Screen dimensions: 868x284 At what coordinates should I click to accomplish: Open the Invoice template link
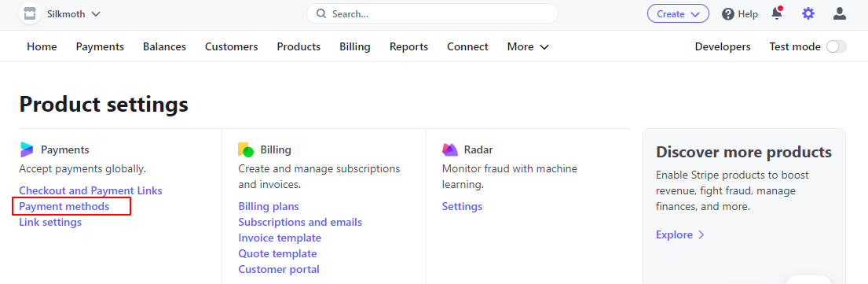pos(280,238)
